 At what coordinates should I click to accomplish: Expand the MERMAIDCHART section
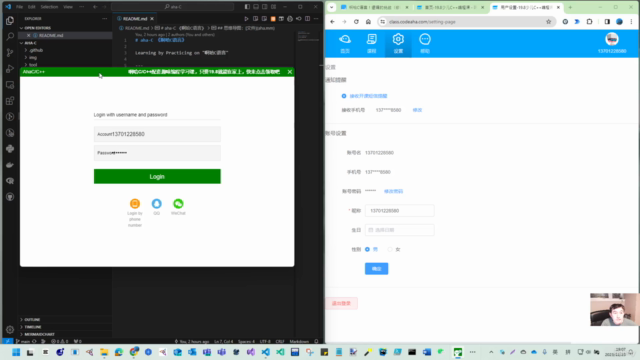pyautogui.click(x=39, y=334)
